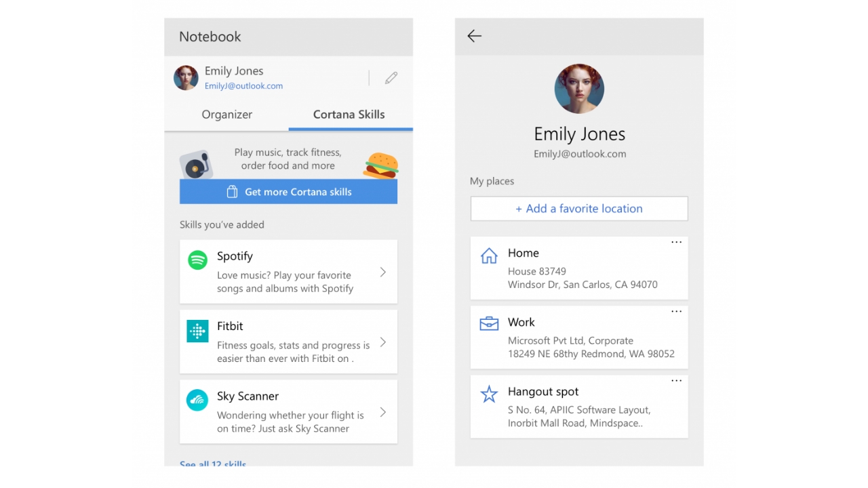Open the See all 12 skills link

pos(213,464)
